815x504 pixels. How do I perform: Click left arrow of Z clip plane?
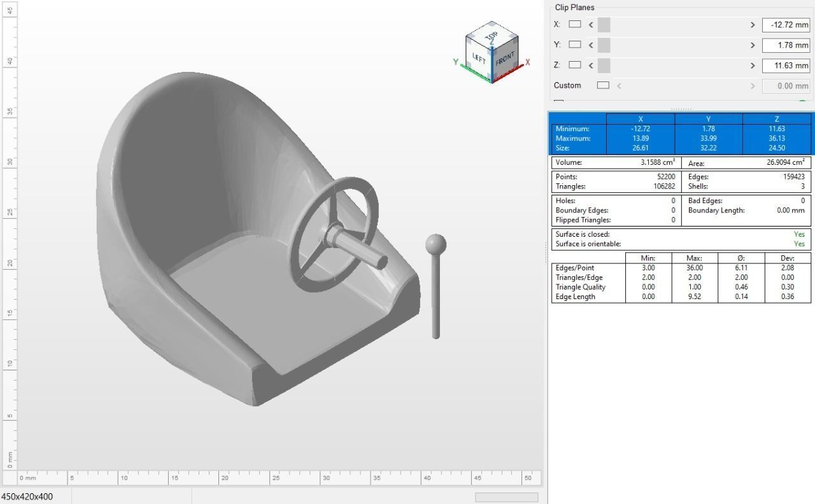[x=591, y=66]
